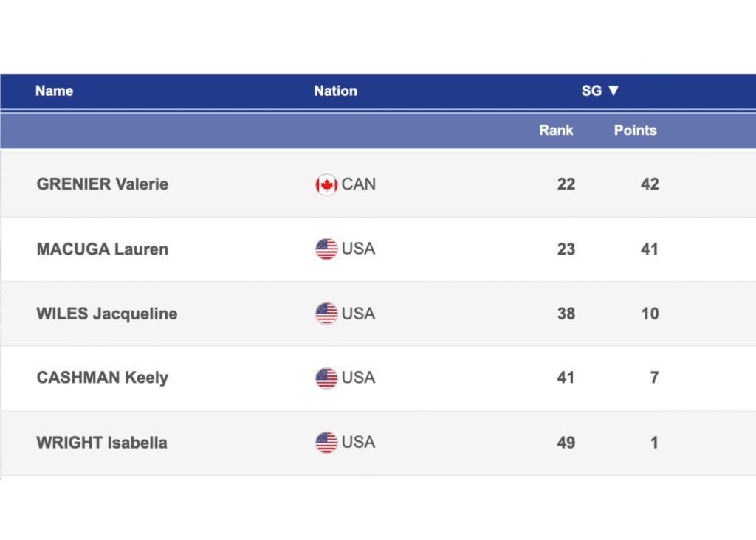The height and width of the screenshot is (540, 756).
Task: Click Isabella Wright's rank value 49
Action: click(x=566, y=443)
